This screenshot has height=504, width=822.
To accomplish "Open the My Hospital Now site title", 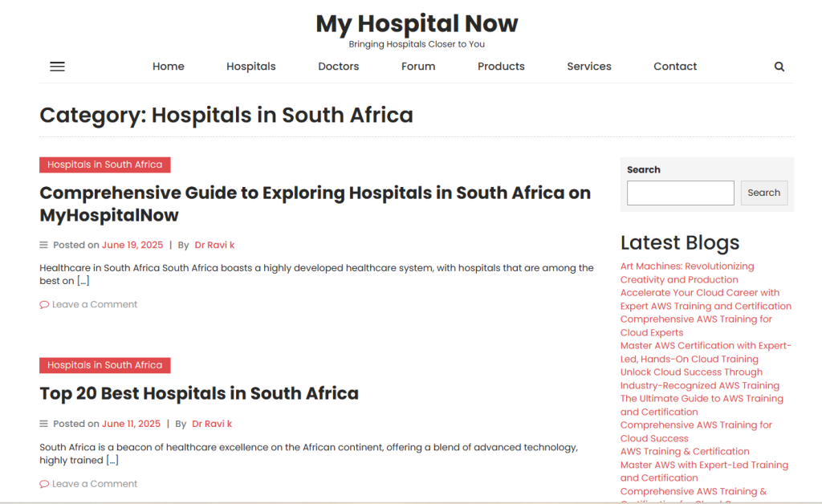I will coord(417,23).
